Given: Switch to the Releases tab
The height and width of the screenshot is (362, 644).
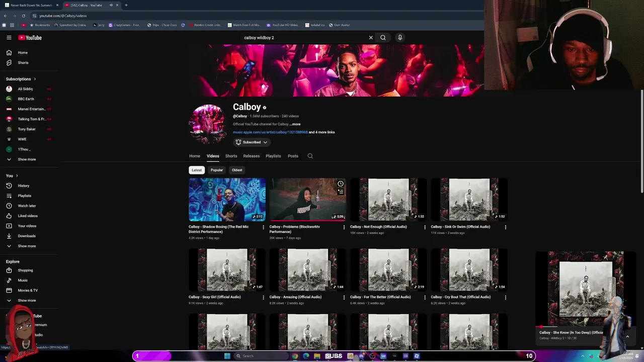Looking at the screenshot, I should (x=252, y=156).
